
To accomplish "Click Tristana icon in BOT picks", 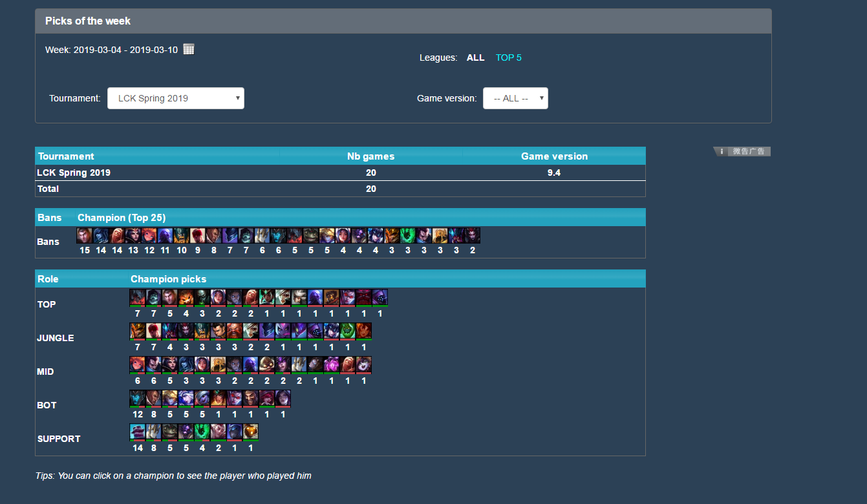I will pos(202,398).
